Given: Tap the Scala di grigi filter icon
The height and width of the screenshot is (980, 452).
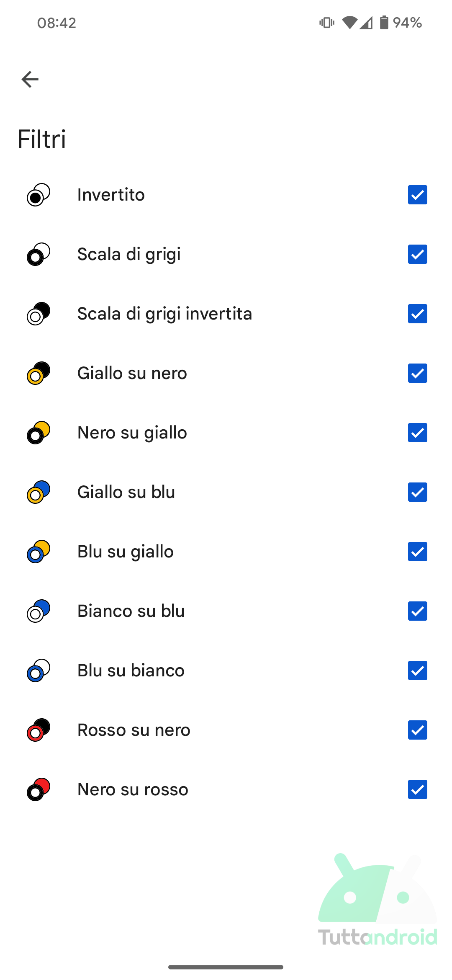Looking at the screenshot, I should coord(39,254).
